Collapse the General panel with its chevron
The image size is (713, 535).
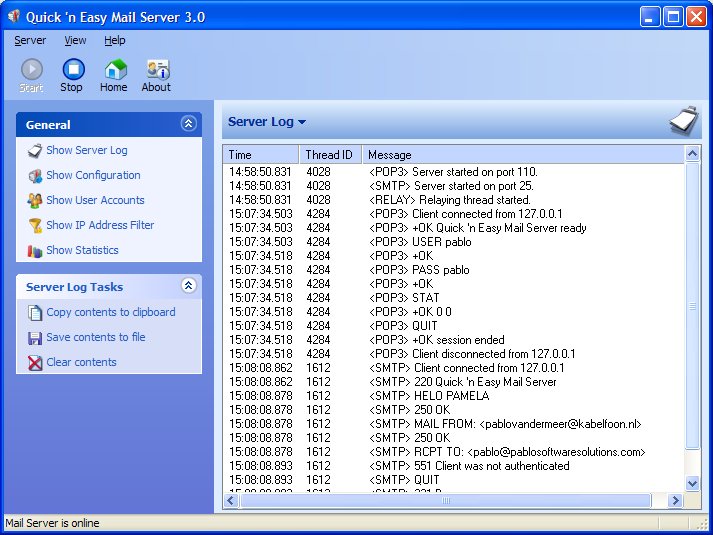click(x=188, y=123)
